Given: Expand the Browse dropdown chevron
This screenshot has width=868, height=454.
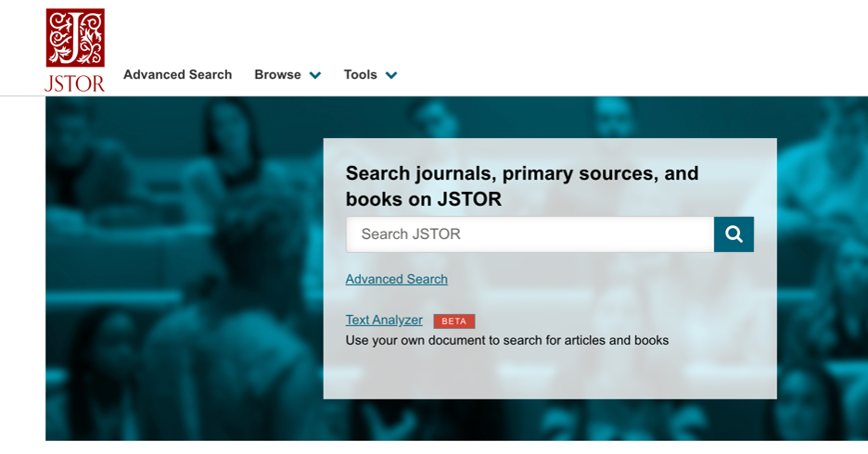Looking at the screenshot, I should click(315, 75).
